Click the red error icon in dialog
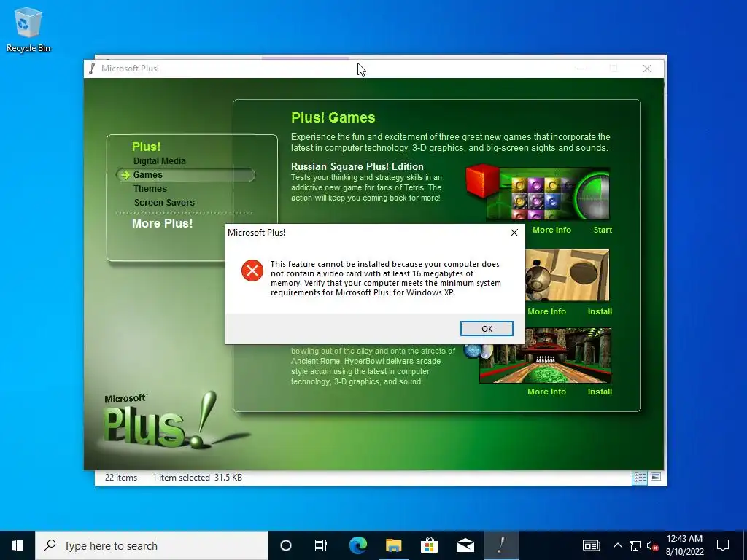747x560 pixels. coord(252,271)
